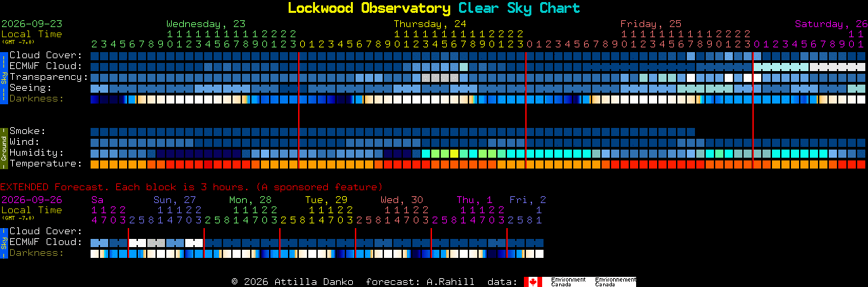The height and width of the screenshot is (287, 868).
Task: Select the green Ground sidebar label
Action: tap(3, 148)
